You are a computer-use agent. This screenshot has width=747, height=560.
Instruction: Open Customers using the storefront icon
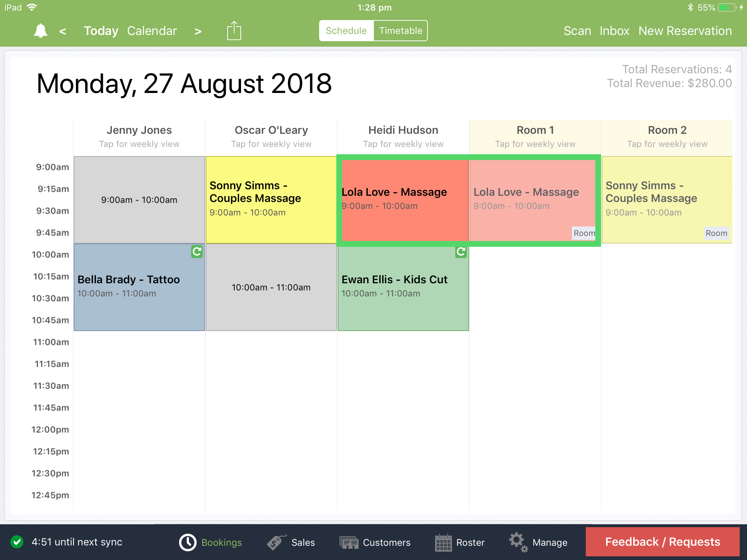[349, 542]
